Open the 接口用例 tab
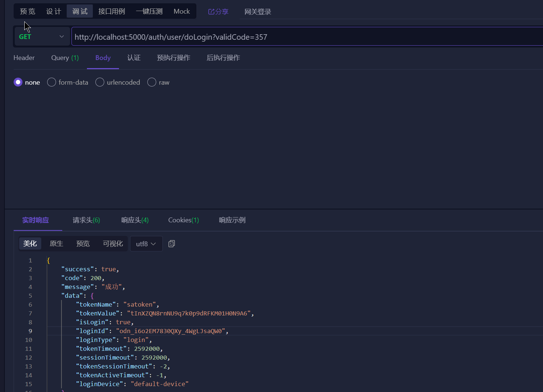The width and height of the screenshot is (543, 392). (x=112, y=11)
